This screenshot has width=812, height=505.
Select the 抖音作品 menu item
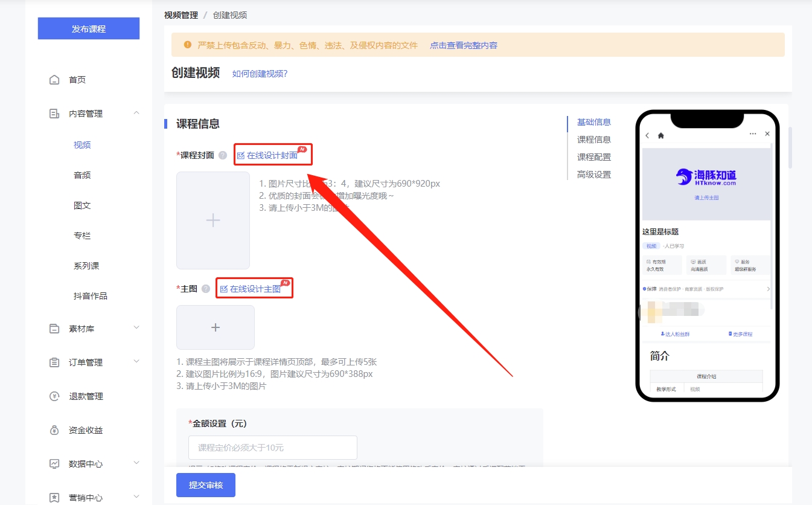click(90, 296)
